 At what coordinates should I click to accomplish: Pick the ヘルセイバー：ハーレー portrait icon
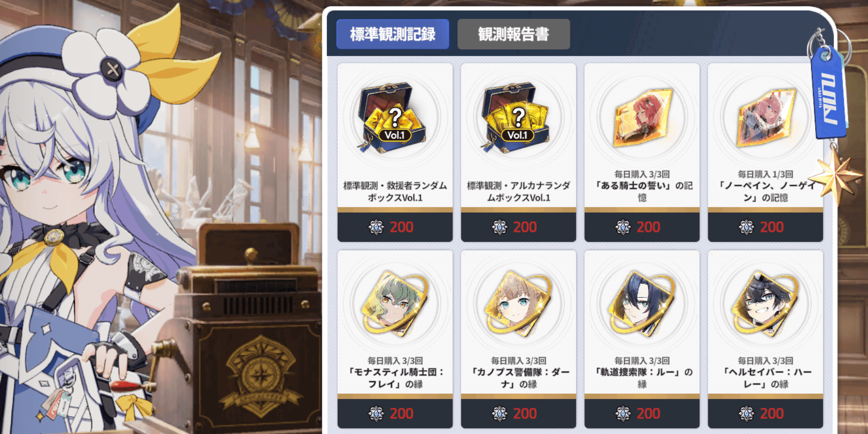(x=766, y=304)
